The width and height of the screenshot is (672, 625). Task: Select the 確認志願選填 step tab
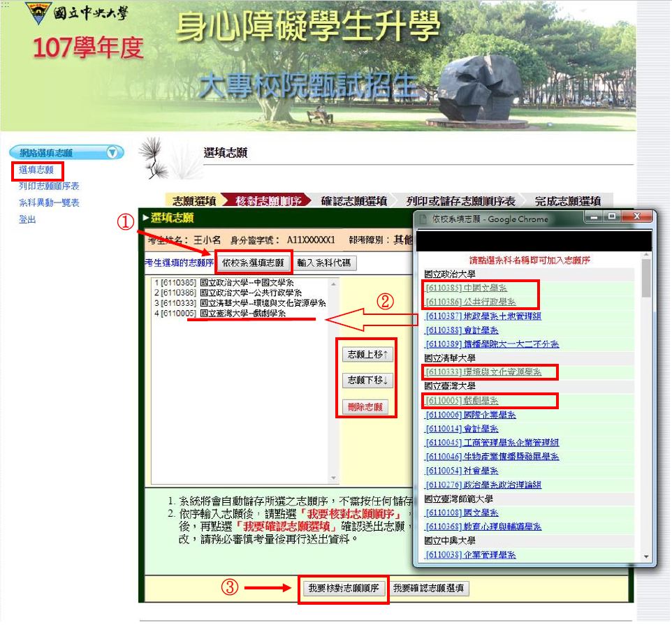click(354, 200)
